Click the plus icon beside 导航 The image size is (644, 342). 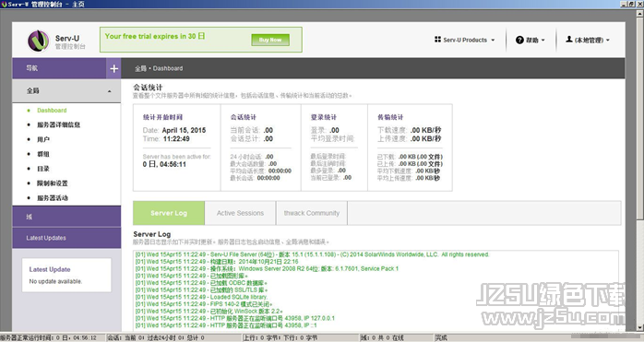coord(114,68)
